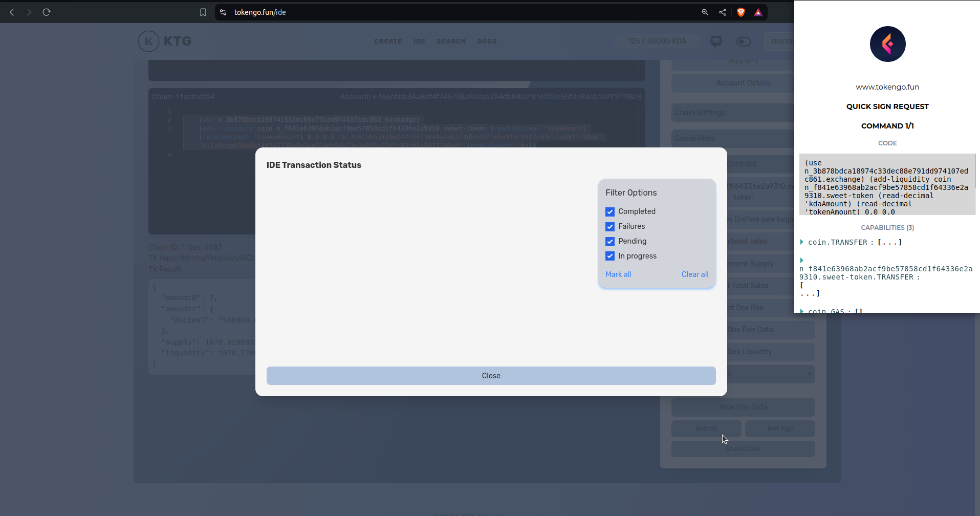Viewport: 980px width, 516px height.
Task: Click the 'Filter Options' heading
Action: tap(631, 192)
